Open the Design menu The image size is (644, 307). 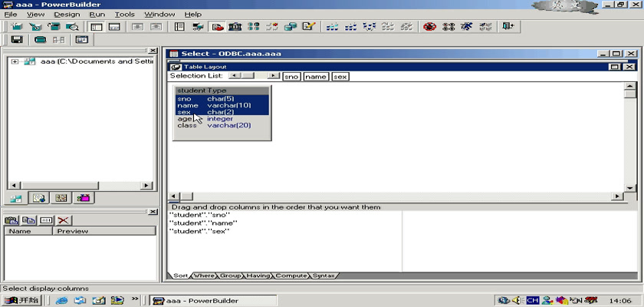(x=67, y=15)
